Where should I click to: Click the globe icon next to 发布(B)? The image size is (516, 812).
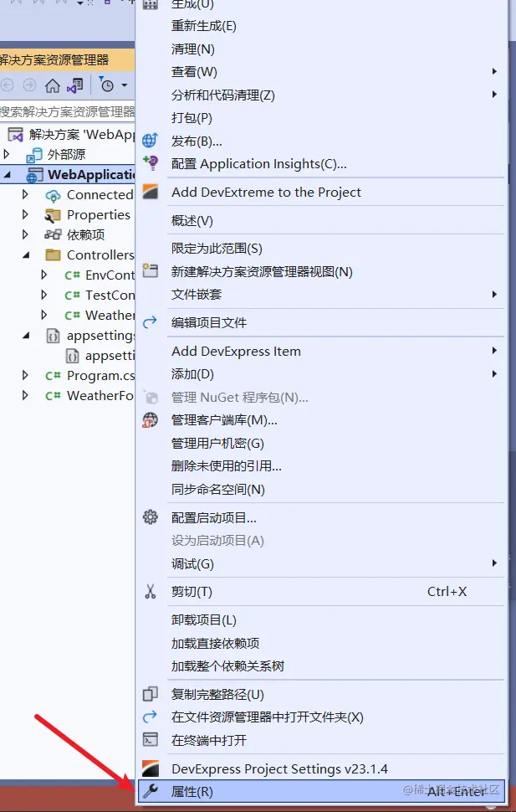(x=150, y=141)
